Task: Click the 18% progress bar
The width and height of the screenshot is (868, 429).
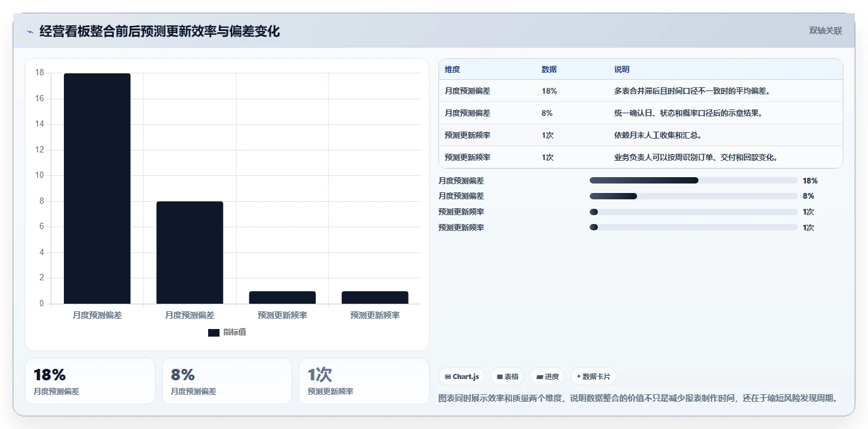Action: [693, 180]
